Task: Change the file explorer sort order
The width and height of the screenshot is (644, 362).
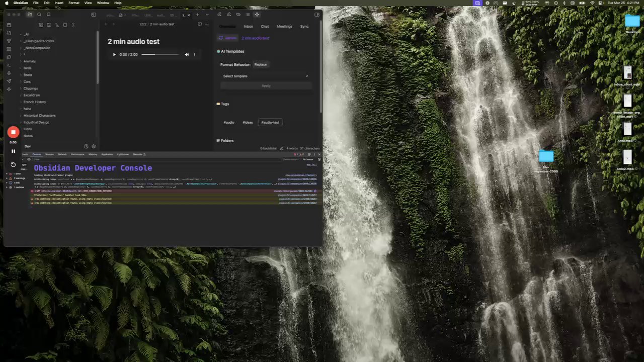Action: [57, 25]
